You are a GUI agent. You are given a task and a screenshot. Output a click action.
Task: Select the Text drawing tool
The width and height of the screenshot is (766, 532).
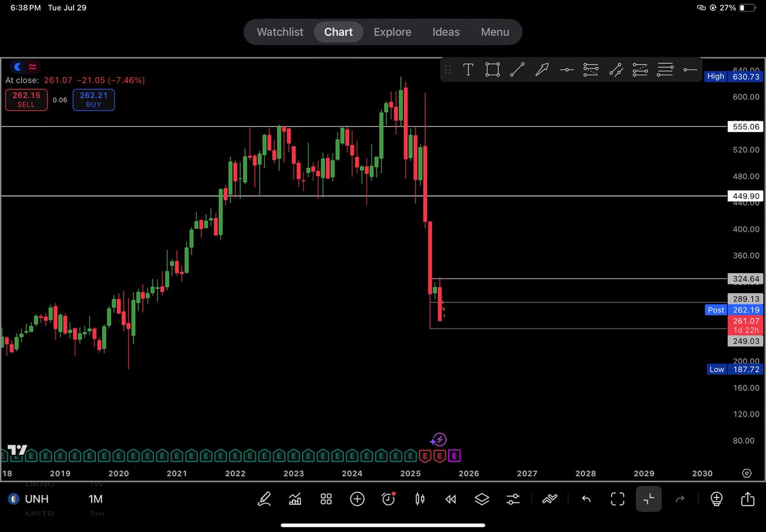[468, 70]
